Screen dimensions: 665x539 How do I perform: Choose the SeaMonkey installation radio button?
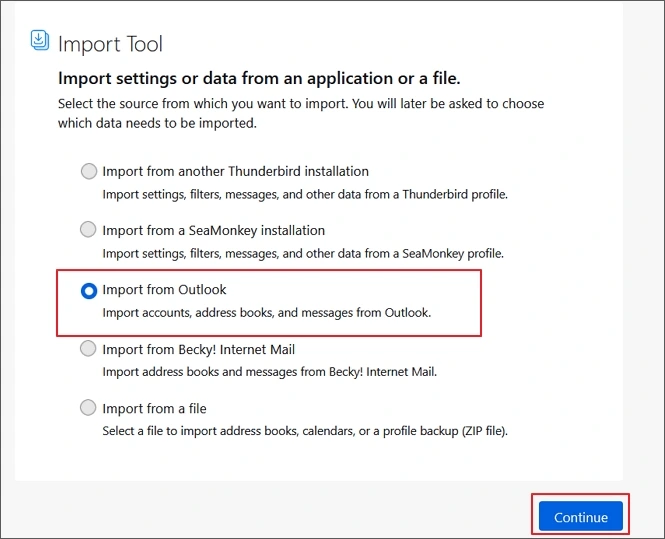point(89,230)
